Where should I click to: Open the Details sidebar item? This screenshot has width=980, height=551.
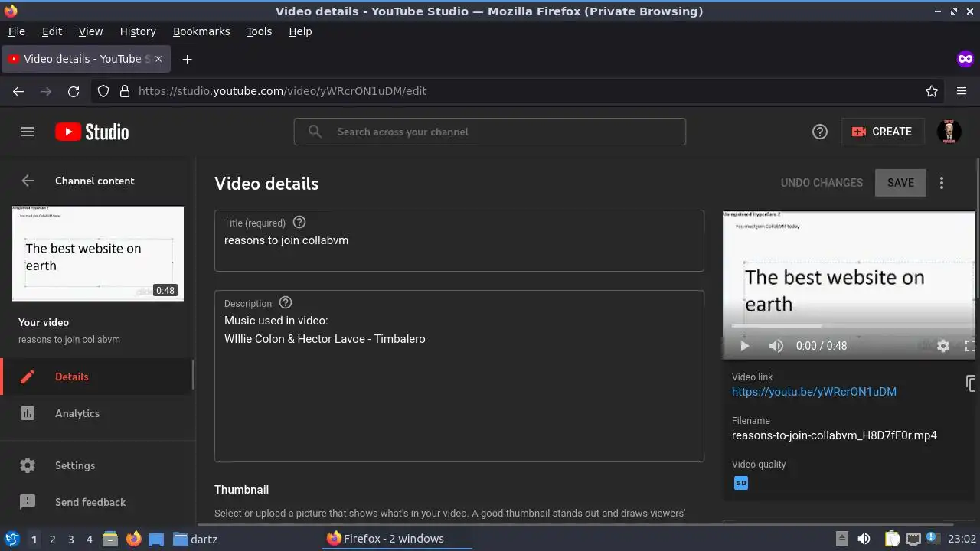[x=96, y=377]
